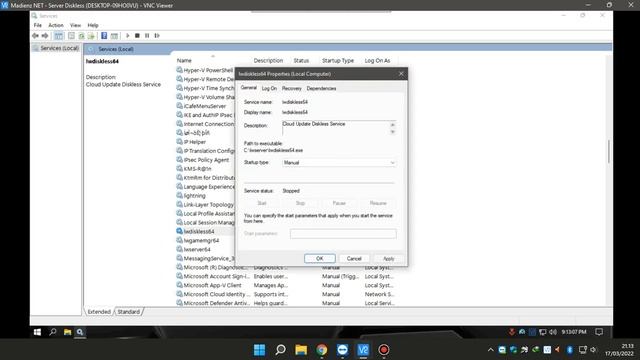Toggle the Show/Hide Console Tree toolbar icon

(x=59, y=36)
